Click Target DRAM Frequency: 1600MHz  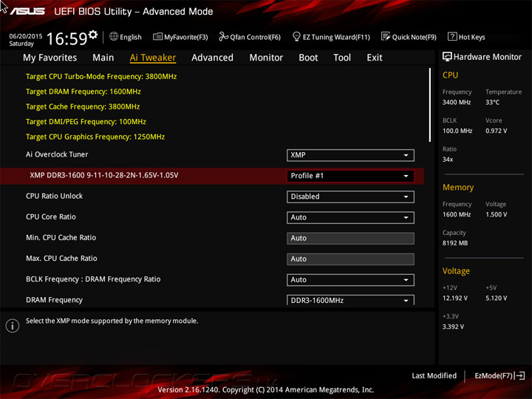coord(83,92)
